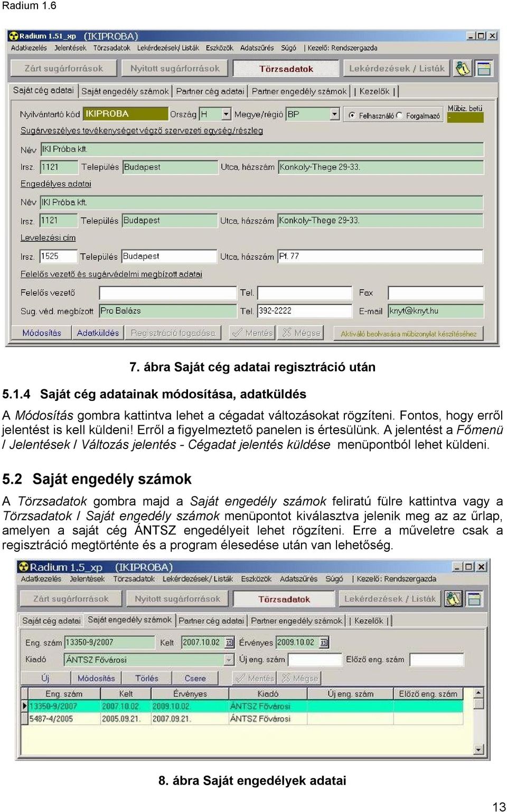
Task: Open Adatkezelés menu in upper Radium 1.51_xp window
Action: (29, 48)
